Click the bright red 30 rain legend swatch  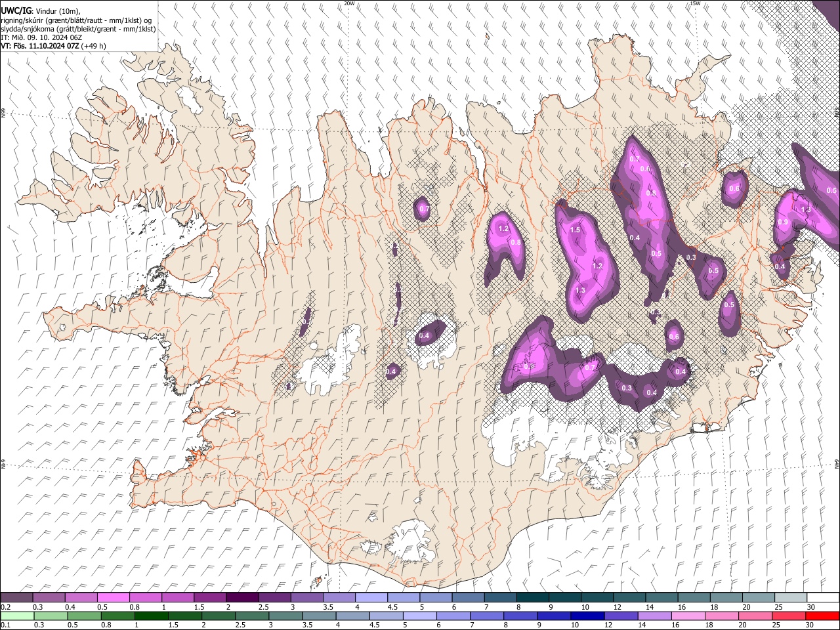(x=822, y=616)
